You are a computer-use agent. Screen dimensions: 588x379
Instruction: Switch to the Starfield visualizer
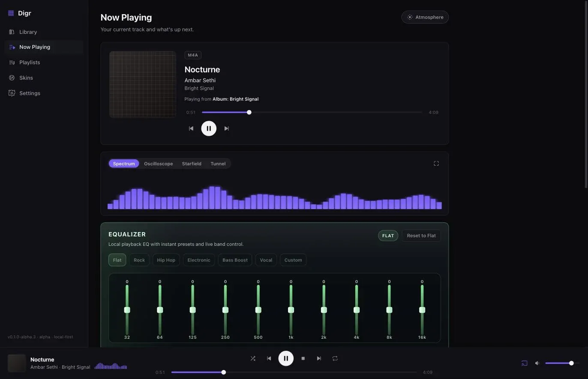pos(192,164)
